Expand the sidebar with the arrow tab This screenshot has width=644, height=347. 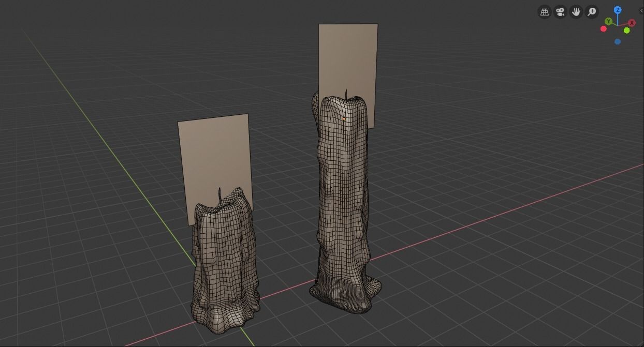(641, 11)
